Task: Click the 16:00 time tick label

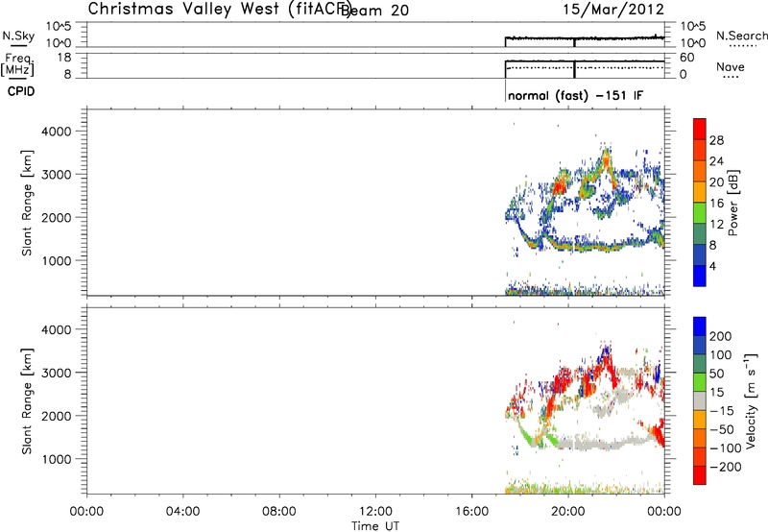Action: [471, 511]
